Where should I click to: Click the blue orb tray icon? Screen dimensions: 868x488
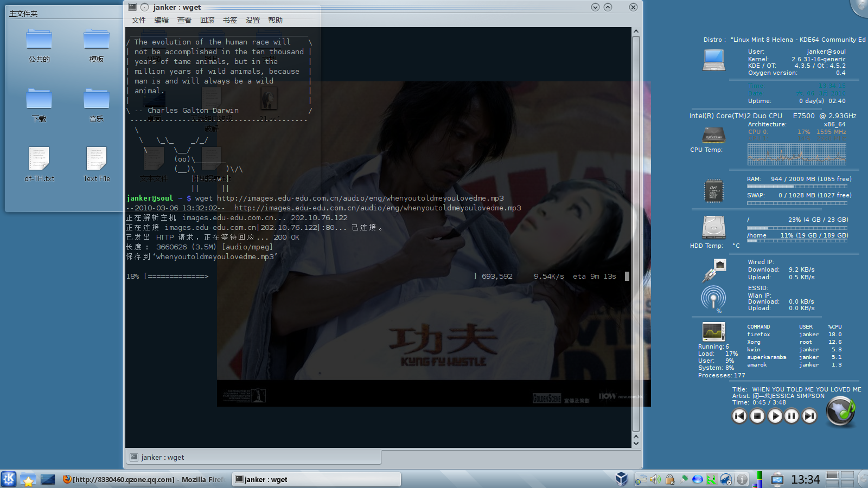[698, 479]
